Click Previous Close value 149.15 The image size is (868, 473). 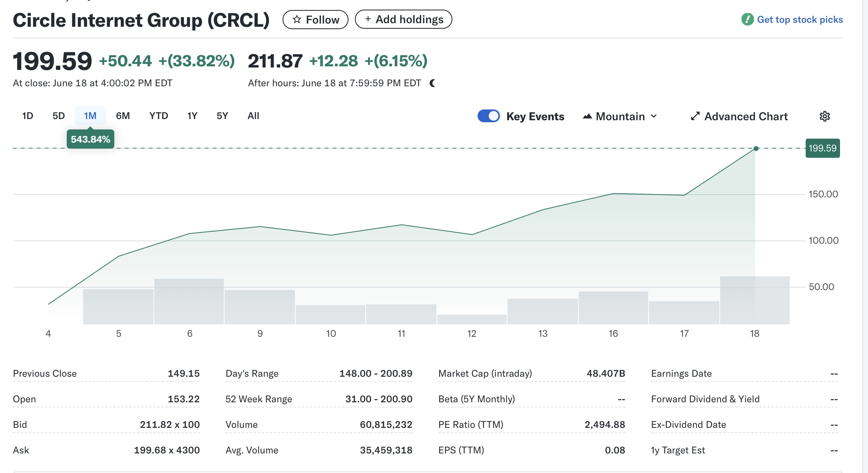tap(183, 374)
